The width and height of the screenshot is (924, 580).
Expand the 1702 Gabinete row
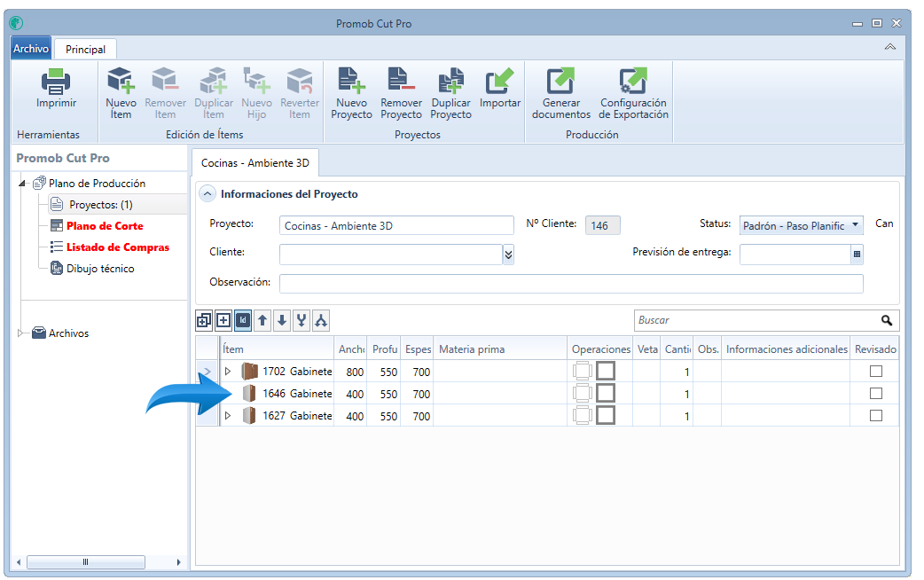tap(228, 372)
